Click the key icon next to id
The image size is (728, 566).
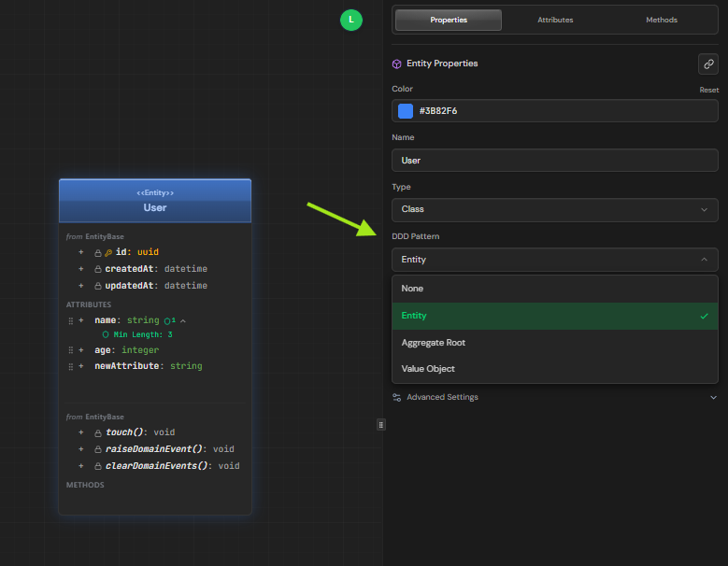(108, 252)
